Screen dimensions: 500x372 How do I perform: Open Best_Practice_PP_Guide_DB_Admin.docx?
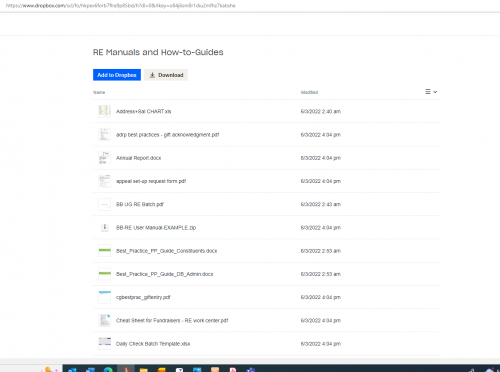tap(164, 274)
